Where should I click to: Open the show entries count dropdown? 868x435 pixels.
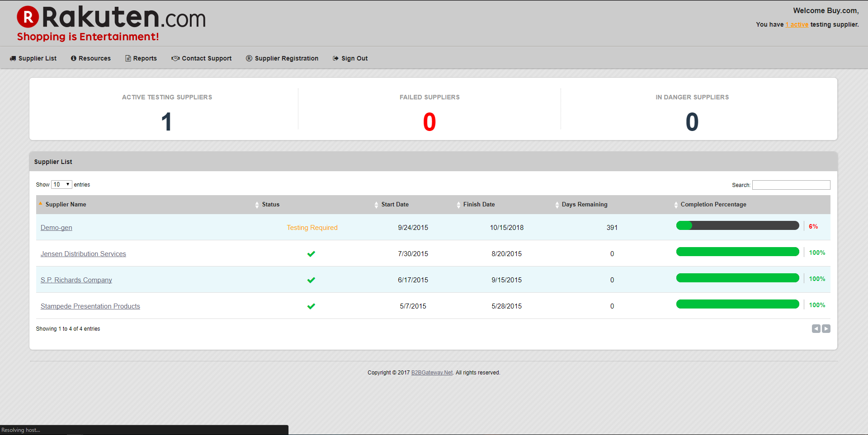[x=61, y=184]
